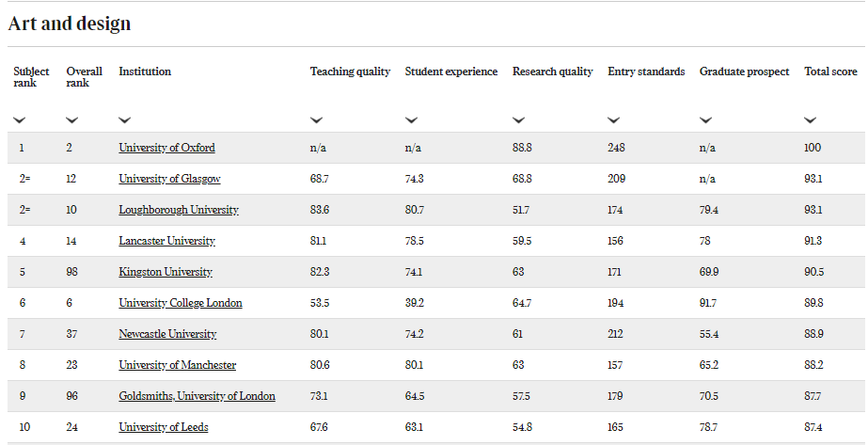Click the Total score column header
Screen dimensions: 868x445
830,72
